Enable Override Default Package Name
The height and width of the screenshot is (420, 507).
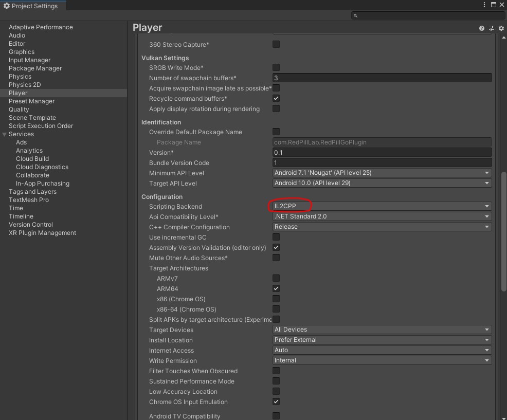[x=276, y=132]
